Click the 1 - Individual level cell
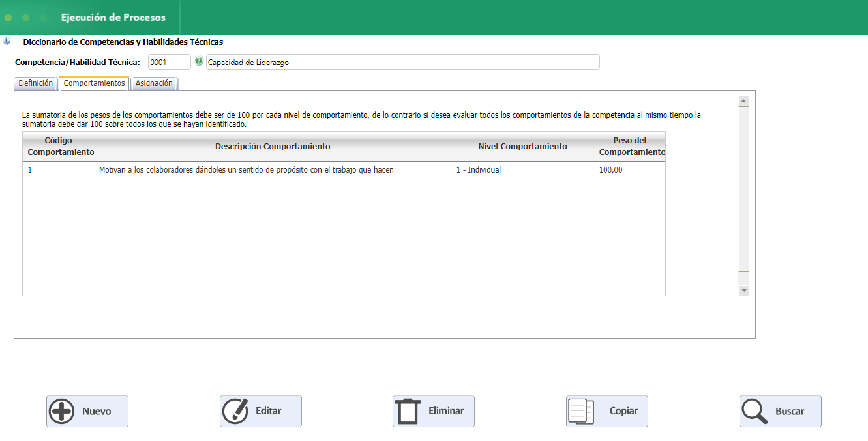The image size is (868, 441). (x=479, y=170)
